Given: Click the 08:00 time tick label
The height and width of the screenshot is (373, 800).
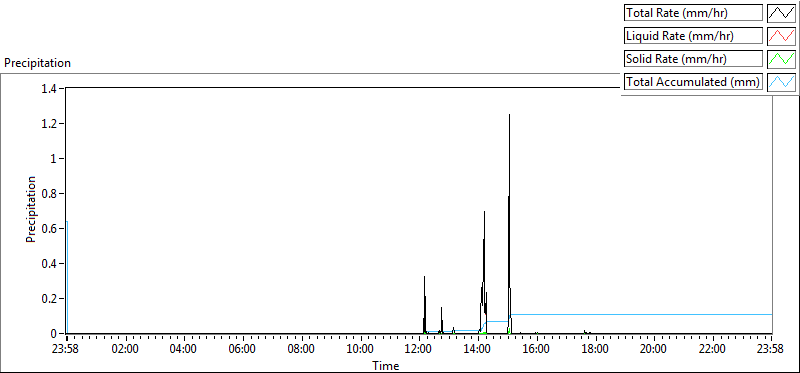Looking at the screenshot, I should pos(302,349).
